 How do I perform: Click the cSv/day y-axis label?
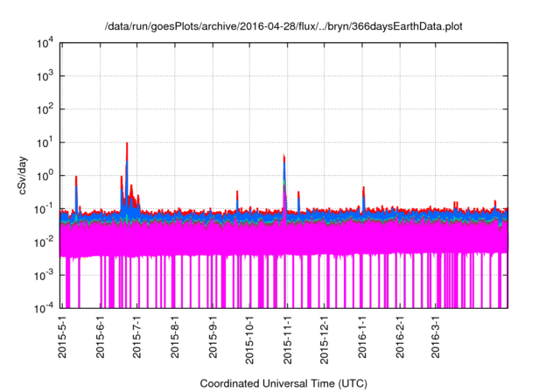(x=22, y=175)
